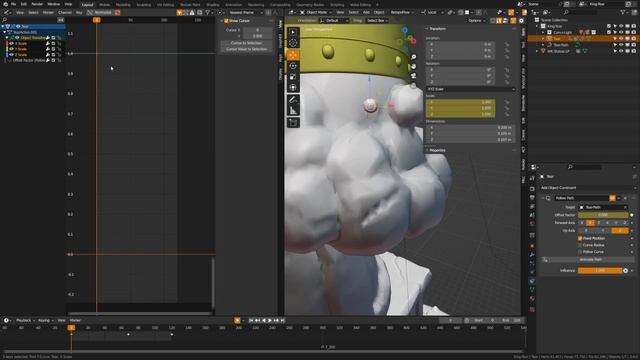Click the play animation button

pyautogui.click(x=270, y=320)
